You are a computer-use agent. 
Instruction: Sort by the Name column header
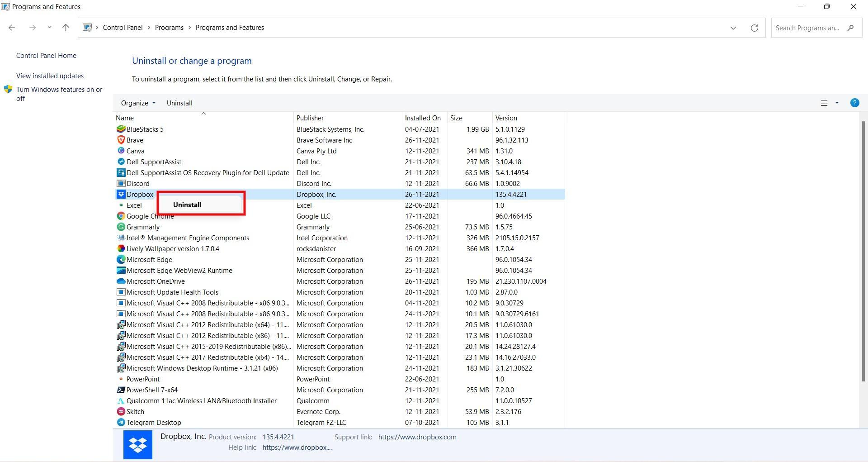pyautogui.click(x=203, y=118)
